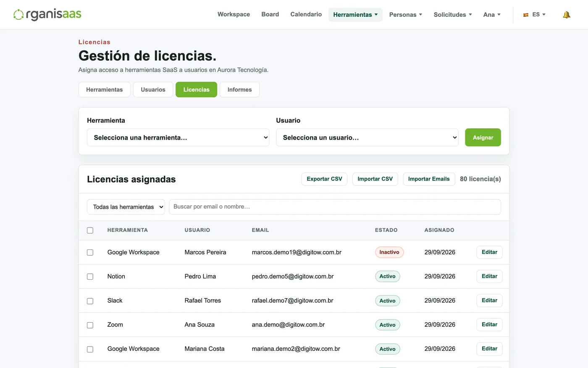Edit Pedro Lima's Notion license

489,276
